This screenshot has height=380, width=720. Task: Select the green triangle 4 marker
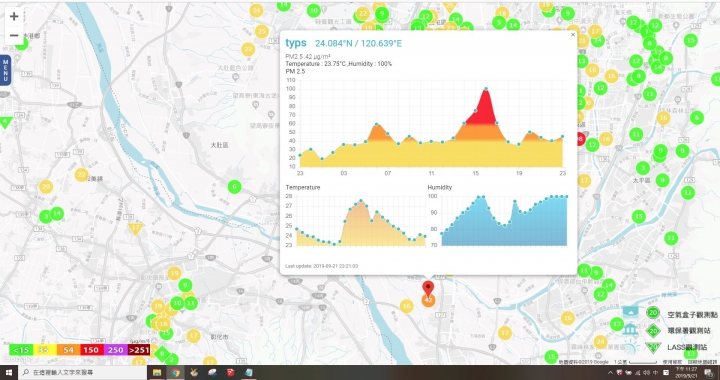(x=6, y=122)
